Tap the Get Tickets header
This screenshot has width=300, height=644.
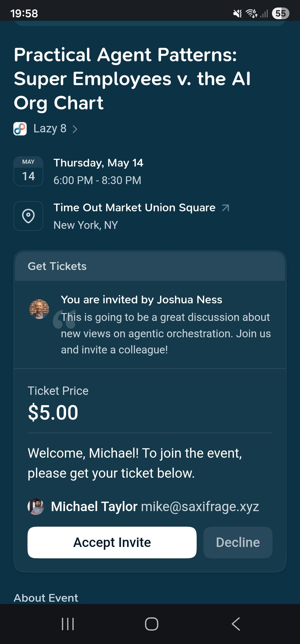57,266
